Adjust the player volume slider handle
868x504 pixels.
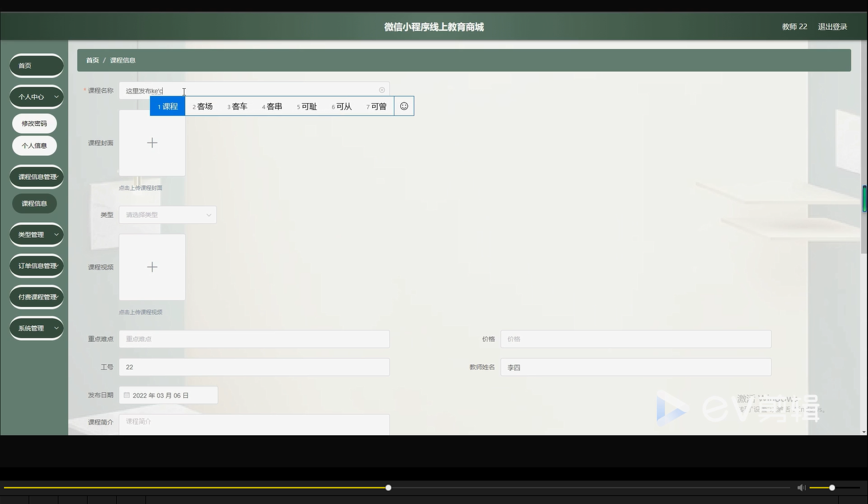[832, 487]
